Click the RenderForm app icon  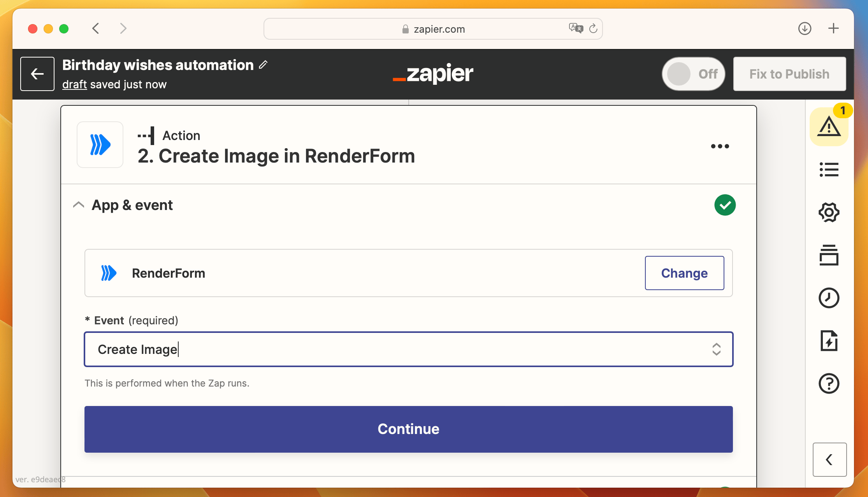point(110,273)
